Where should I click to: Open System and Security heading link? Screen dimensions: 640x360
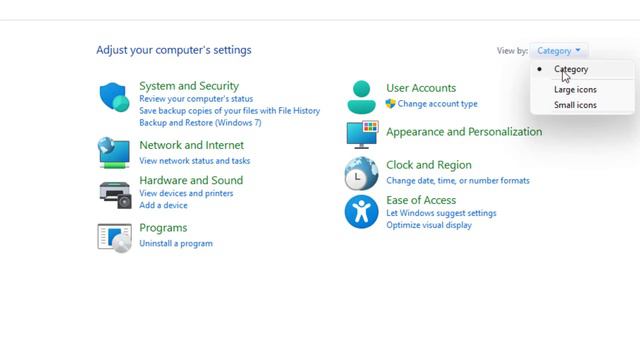click(x=189, y=86)
